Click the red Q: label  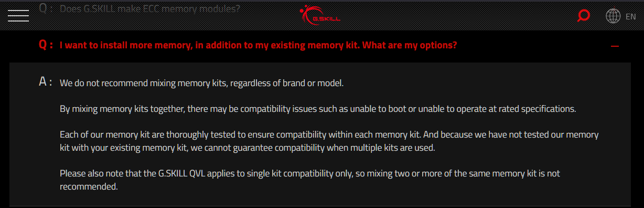46,45
